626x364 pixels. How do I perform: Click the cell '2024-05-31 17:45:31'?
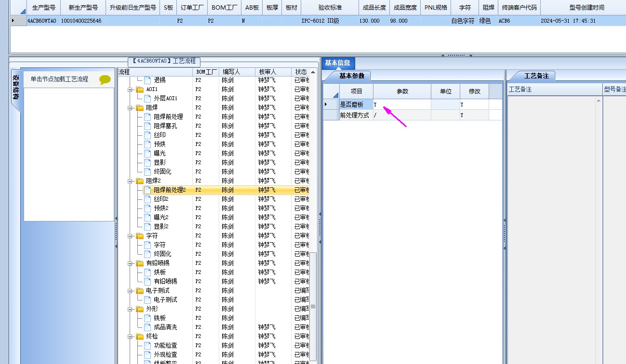[x=583, y=21]
